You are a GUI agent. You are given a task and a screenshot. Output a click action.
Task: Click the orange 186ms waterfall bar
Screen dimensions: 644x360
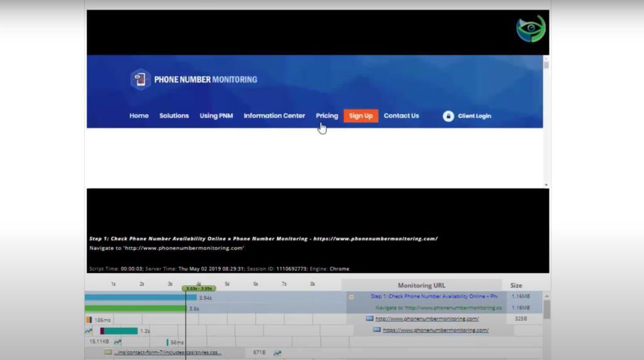point(89,320)
